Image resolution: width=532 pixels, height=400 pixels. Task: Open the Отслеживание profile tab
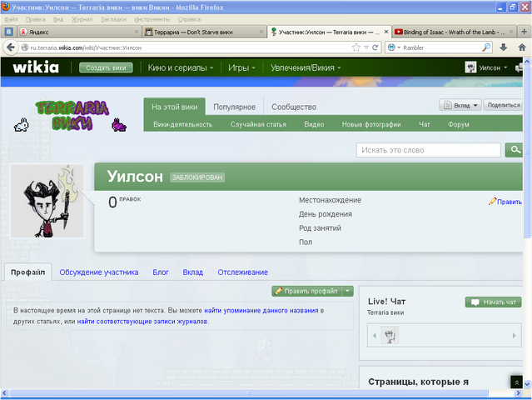click(x=242, y=272)
